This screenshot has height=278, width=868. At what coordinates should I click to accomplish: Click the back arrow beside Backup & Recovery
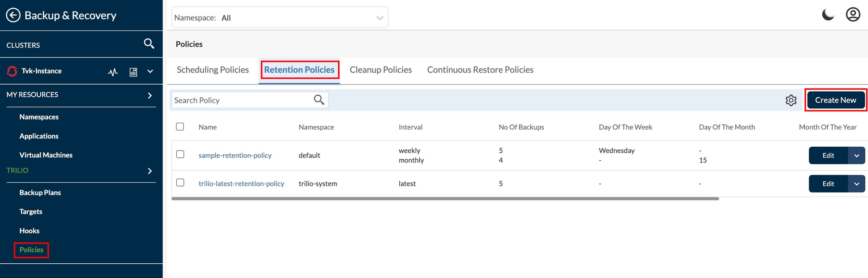(13, 15)
